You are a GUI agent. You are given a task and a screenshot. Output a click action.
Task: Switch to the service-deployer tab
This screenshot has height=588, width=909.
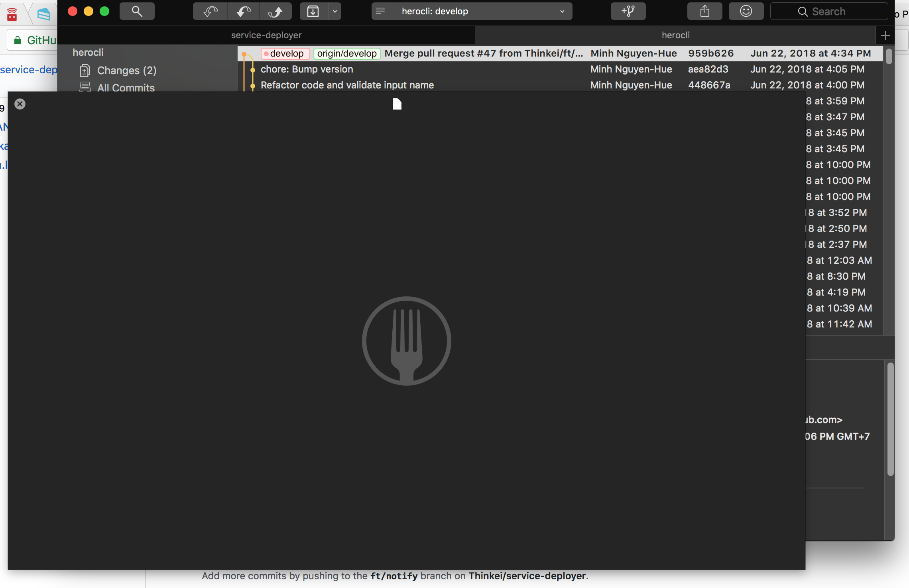point(266,35)
